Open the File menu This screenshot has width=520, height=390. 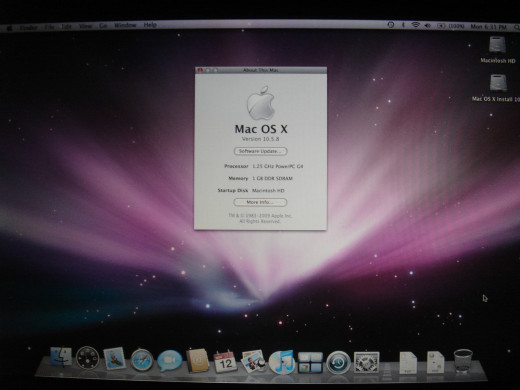pyautogui.click(x=49, y=27)
